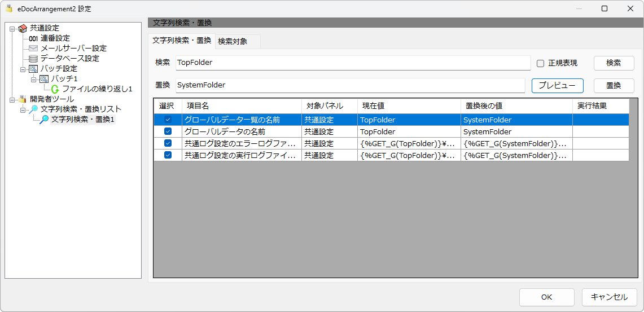Viewport: 644px width, 312px height.
Task: Select ファイルの繰り返し1 in the tree
Action: 97,89
